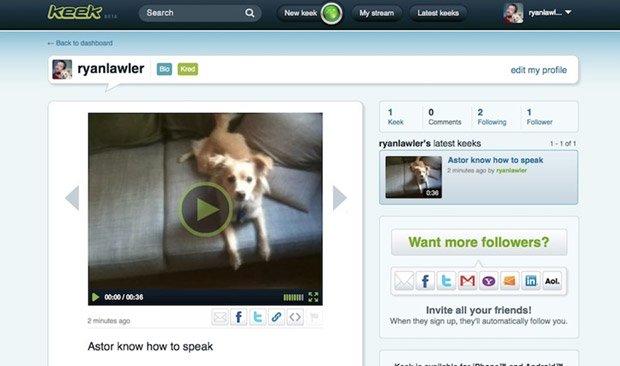This screenshot has width=620, height=366.
Task: Invite friends through Gmail icon
Action: click(x=467, y=281)
